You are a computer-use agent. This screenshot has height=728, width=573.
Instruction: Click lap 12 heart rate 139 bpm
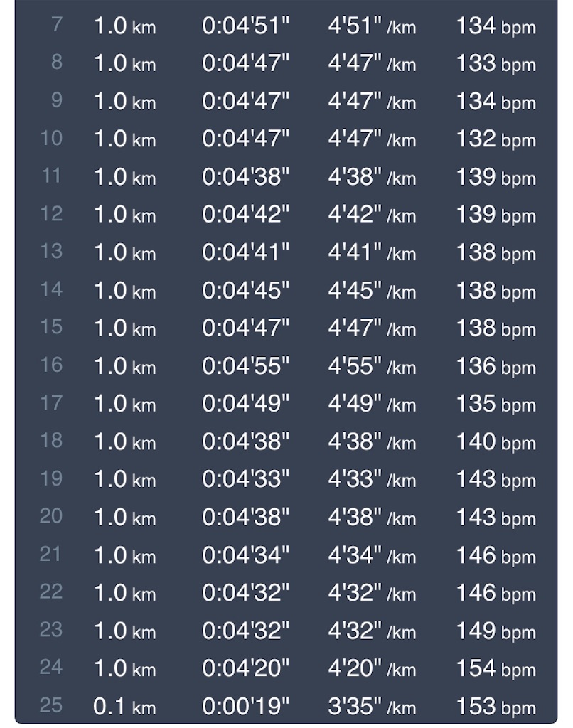point(496,215)
